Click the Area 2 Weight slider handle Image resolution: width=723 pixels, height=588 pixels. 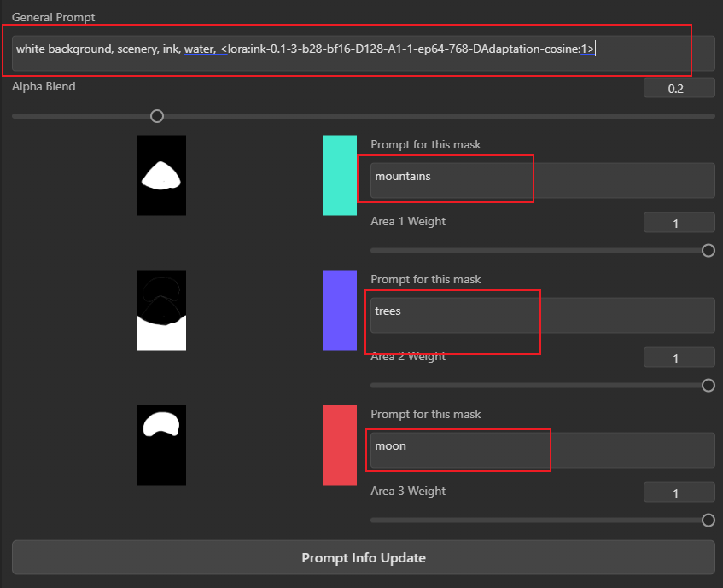pos(708,385)
